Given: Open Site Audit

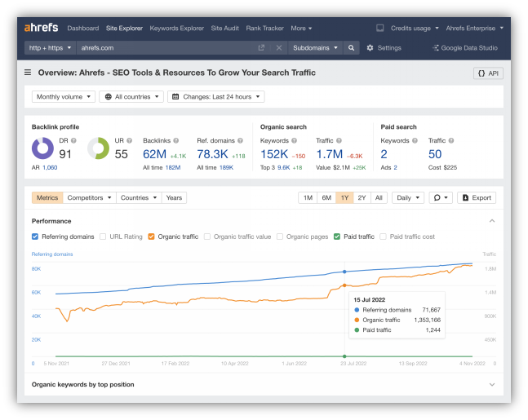Looking at the screenshot, I should 224,29.
